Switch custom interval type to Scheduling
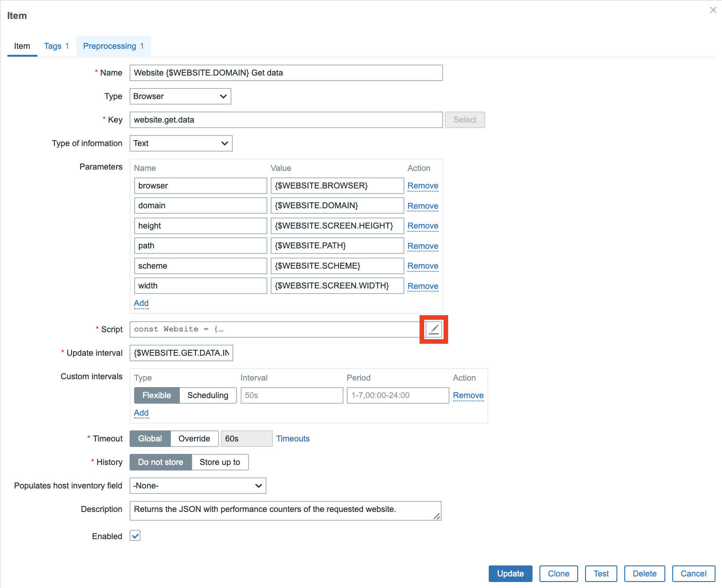This screenshot has width=722, height=588. click(207, 395)
